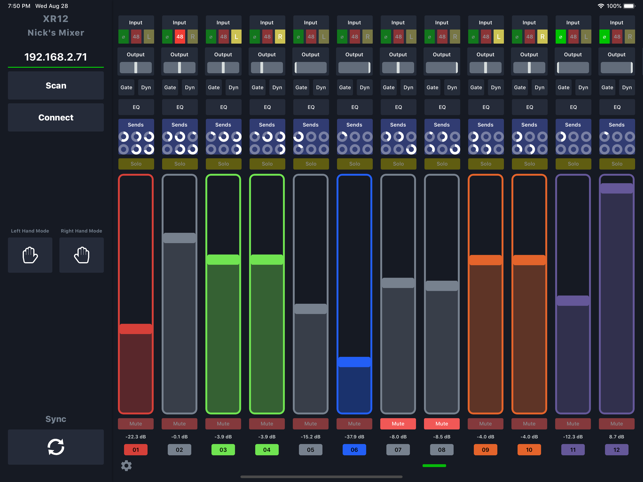Toggle phase invert icon on channel 12 input
Screen dimensions: 643x482
(x=604, y=37)
